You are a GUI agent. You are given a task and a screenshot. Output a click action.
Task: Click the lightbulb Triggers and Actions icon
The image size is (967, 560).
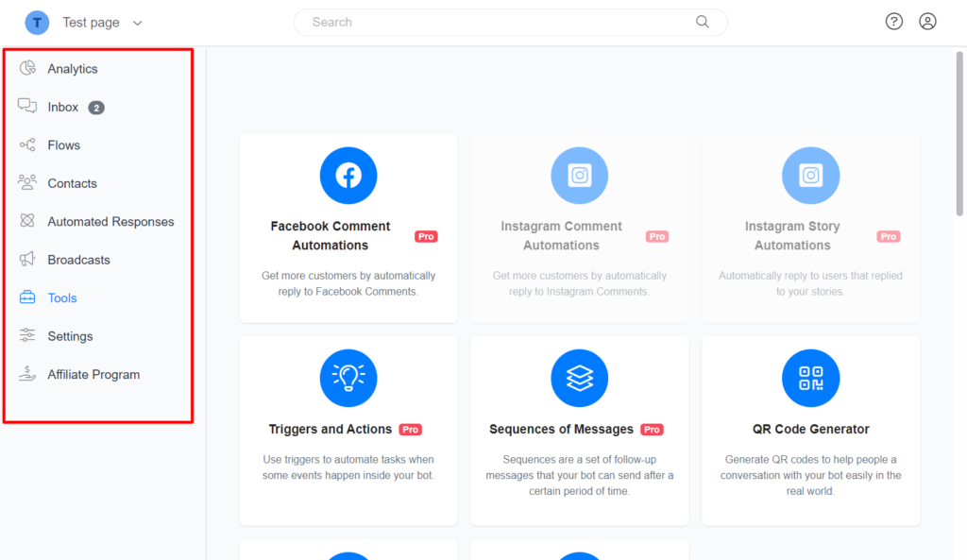tap(348, 378)
